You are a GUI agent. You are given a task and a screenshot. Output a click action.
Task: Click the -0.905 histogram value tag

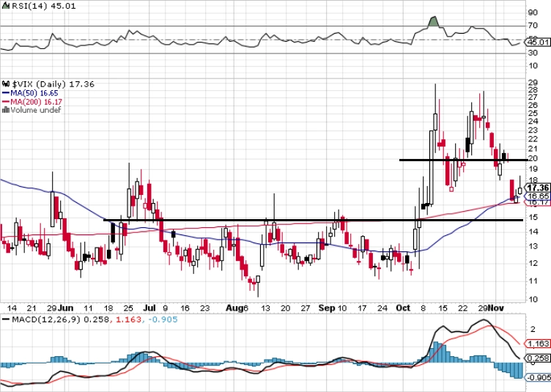click(538, 377)
